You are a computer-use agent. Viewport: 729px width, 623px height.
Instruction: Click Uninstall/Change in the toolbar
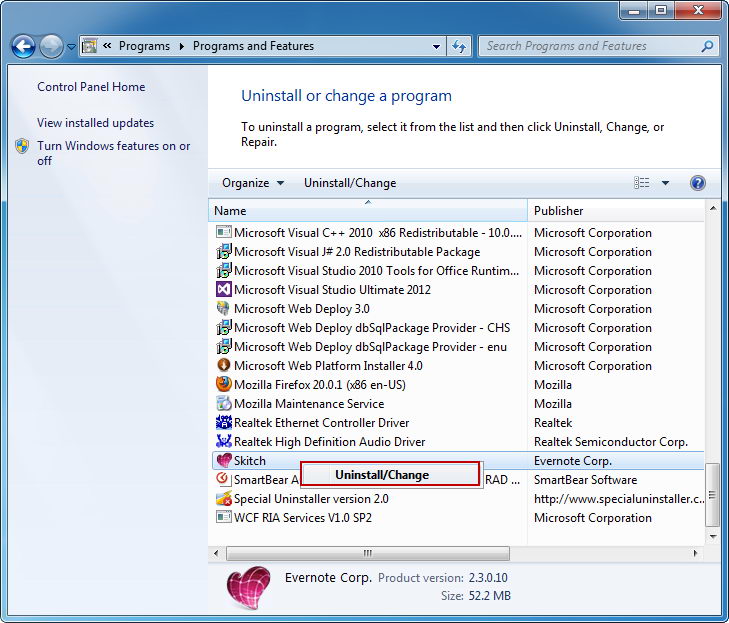tap(350, 183)
